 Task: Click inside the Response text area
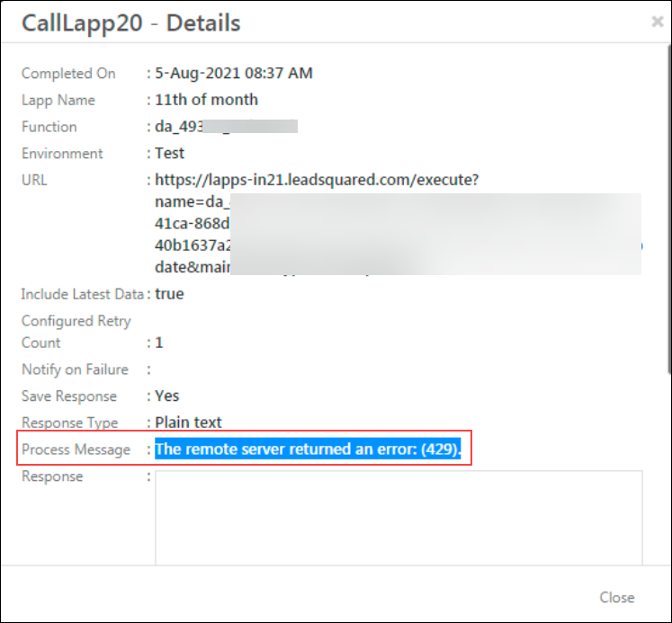coord(399,517)
